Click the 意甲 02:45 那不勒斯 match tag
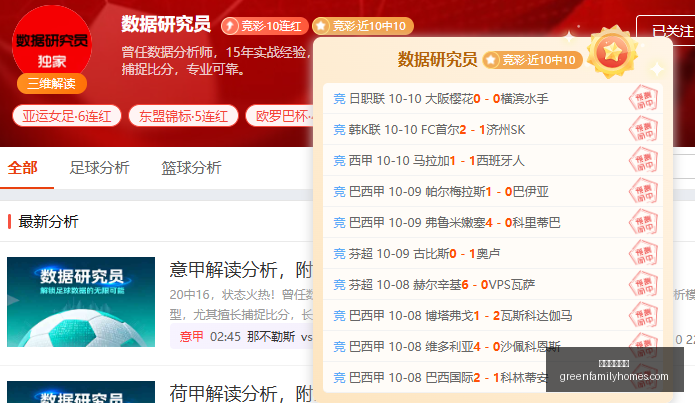The width and height of the screenshot is (695, 403). [x=242, y=336]
